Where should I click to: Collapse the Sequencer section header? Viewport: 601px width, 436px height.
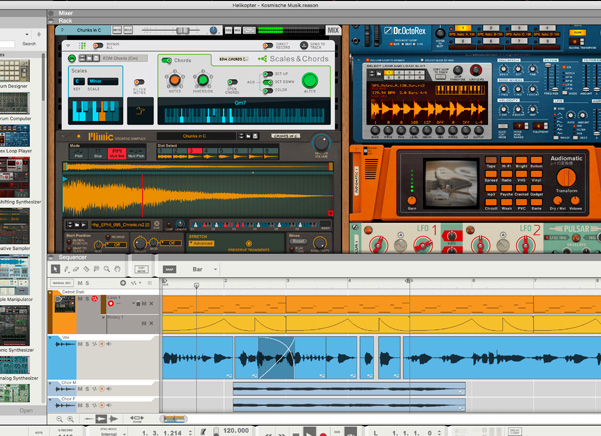pos(51,257)
